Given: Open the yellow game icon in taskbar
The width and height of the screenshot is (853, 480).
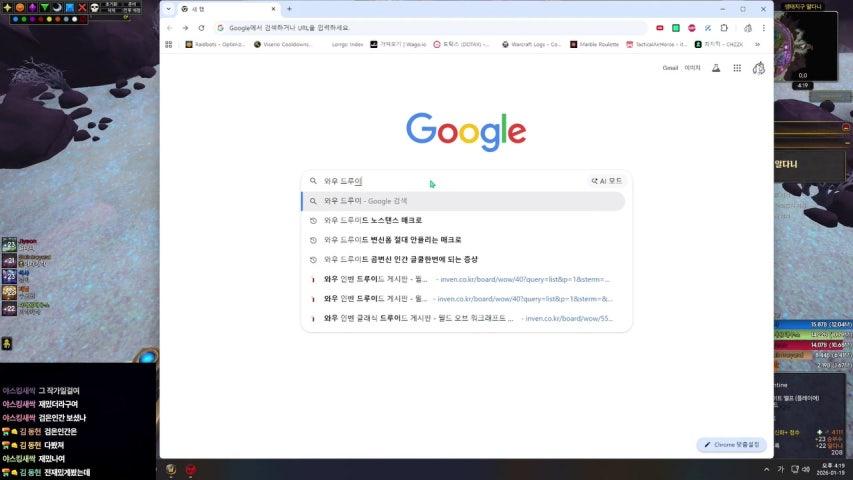Looking at the screenshot, I should [x=171, y=470].
